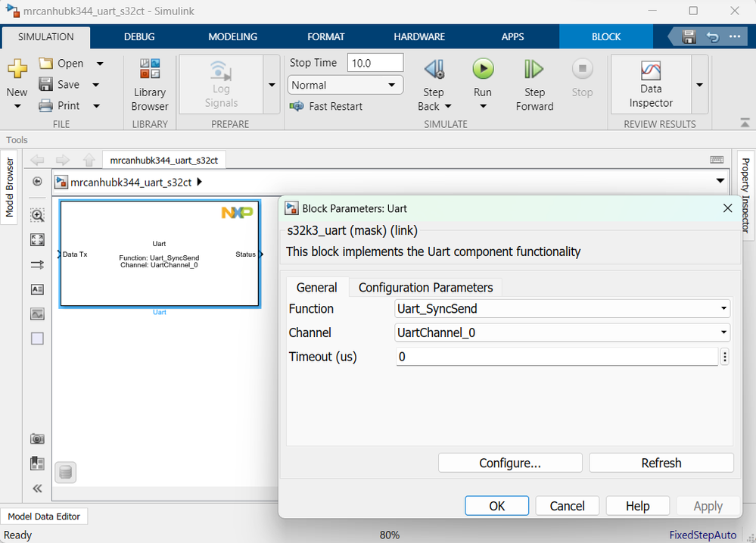Click the Timeout (us) input field
Screen dimensions: 756x543
557,357
